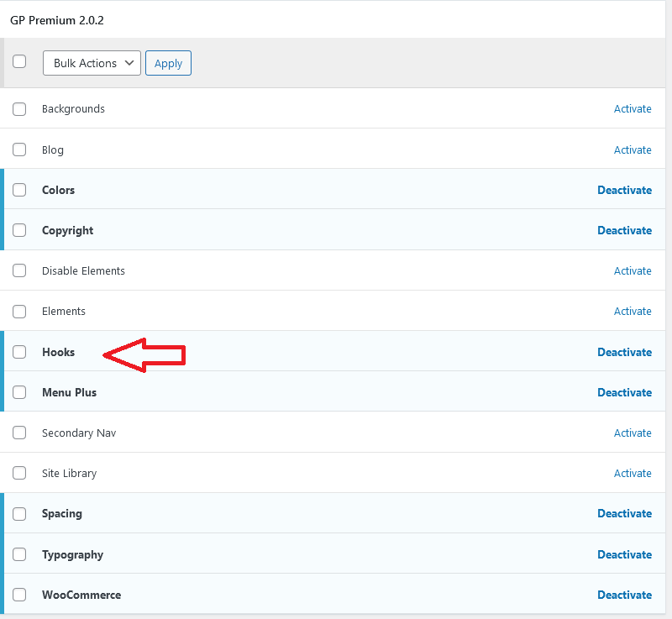Deactivate the Copyright module

tap(624, 230)
